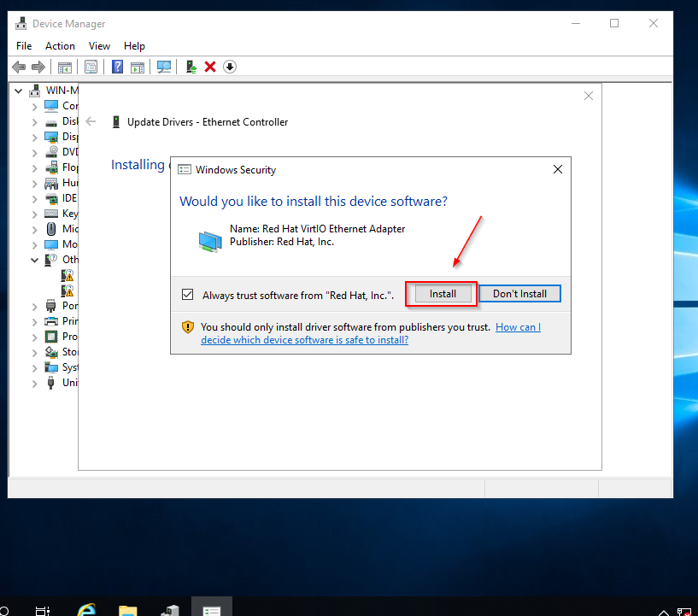Collapse the Other devices chevron
The image size is (698, 616).
[34, 260]
